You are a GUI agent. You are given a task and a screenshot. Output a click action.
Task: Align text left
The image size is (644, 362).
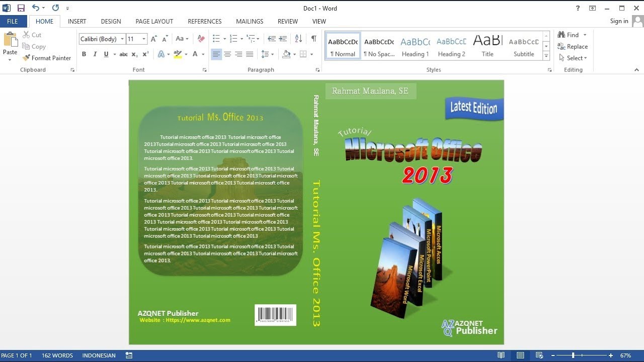pyautogui.click(x=216, y=54)
